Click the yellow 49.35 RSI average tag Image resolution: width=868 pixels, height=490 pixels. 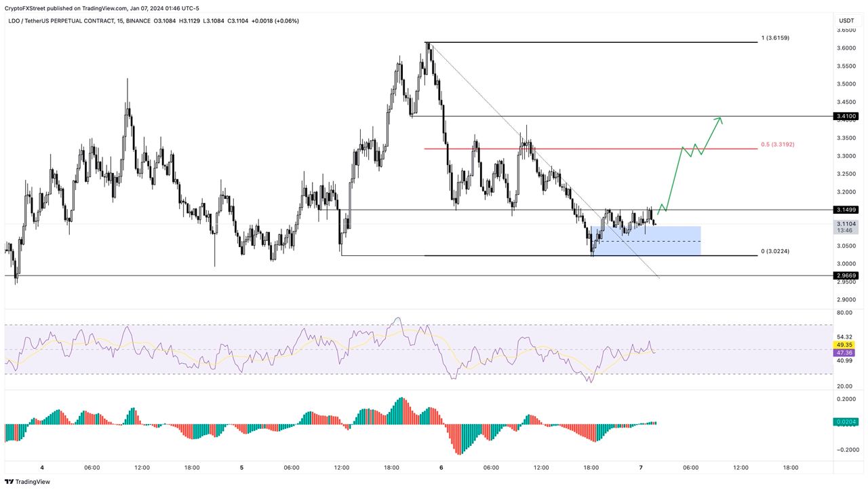845,345
